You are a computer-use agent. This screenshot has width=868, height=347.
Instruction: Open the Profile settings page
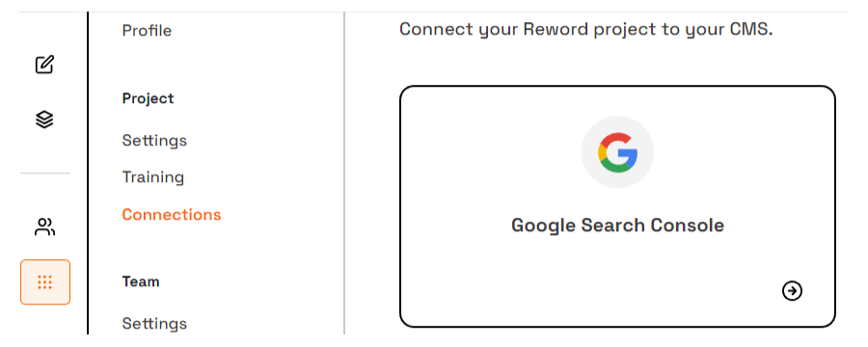[147, 31]
